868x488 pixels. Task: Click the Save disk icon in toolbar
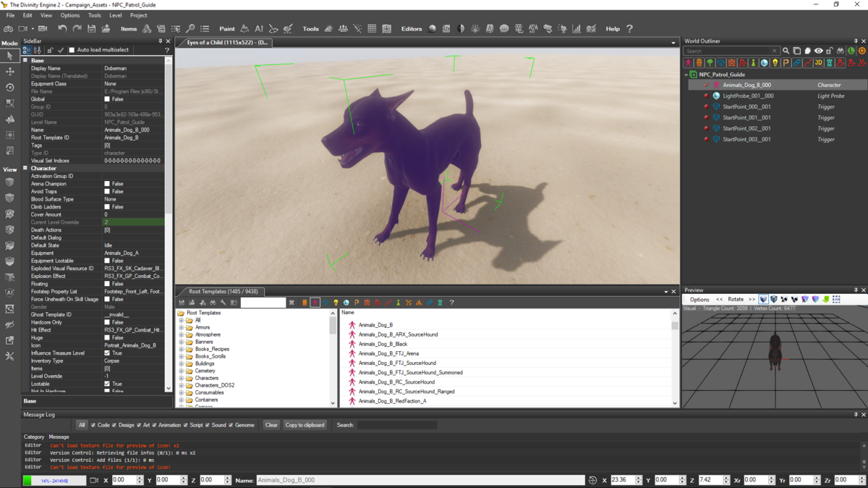[92, 29]
